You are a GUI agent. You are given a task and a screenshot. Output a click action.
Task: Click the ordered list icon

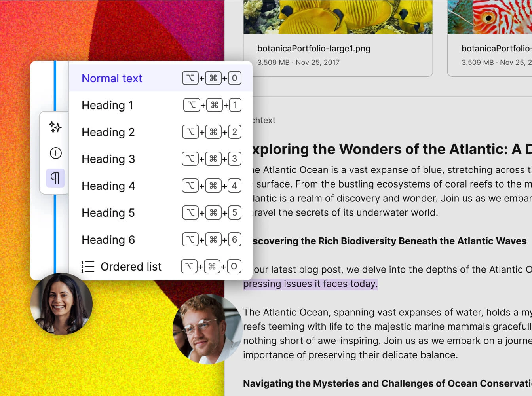[x=88, y=267]
